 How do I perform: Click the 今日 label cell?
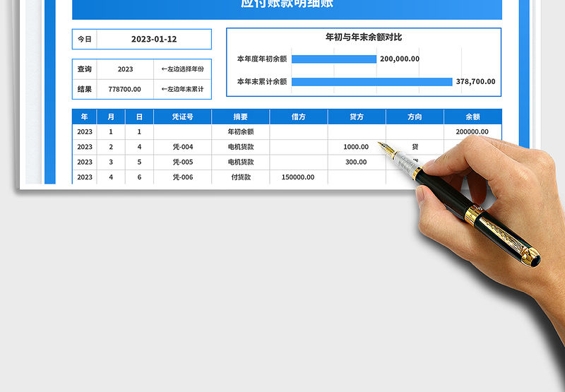(x=84, y=40)
